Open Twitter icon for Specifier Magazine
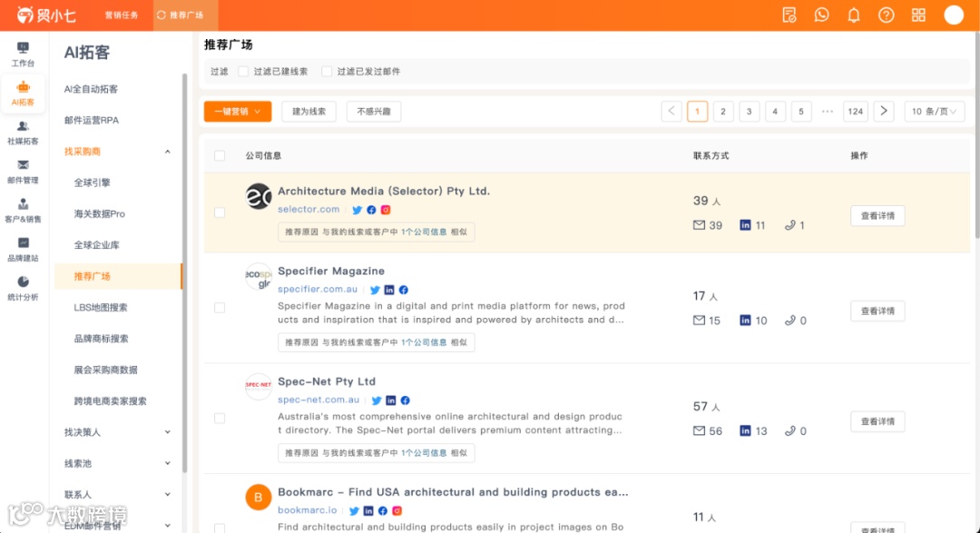This screenshot has width=980, height=533. coord(375,290)
